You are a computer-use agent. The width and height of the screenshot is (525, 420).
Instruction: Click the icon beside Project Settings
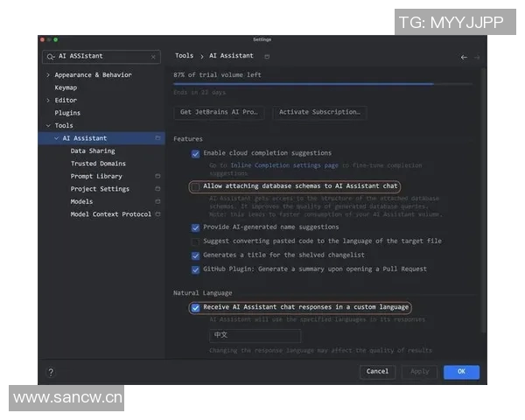157,189
